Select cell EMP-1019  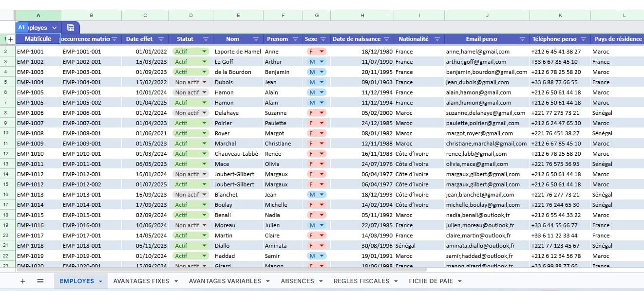38,256
